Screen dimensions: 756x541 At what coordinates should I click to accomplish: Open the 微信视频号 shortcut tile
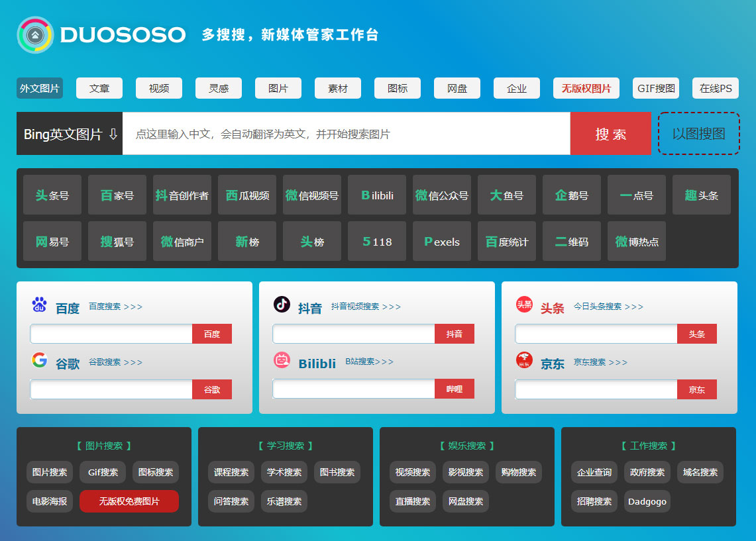[312, 195]
